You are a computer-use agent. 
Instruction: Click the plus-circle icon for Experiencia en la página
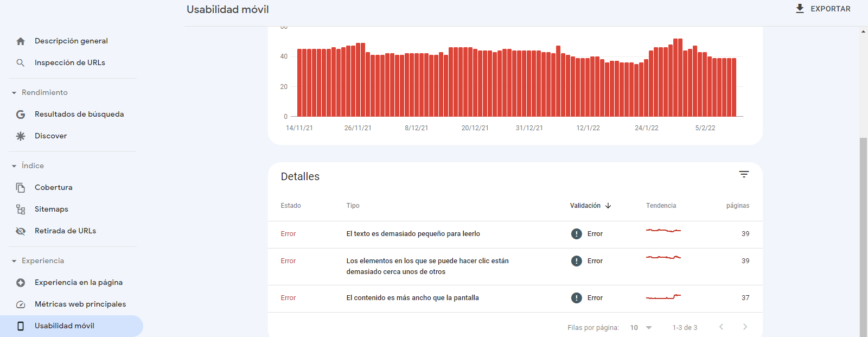pyautogui.click(x=21, y=283)
